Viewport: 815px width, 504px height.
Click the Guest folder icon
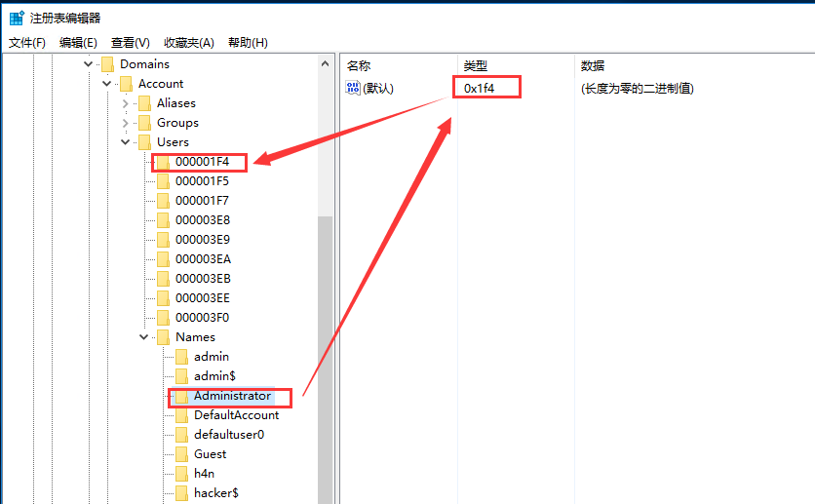point(180,454)
